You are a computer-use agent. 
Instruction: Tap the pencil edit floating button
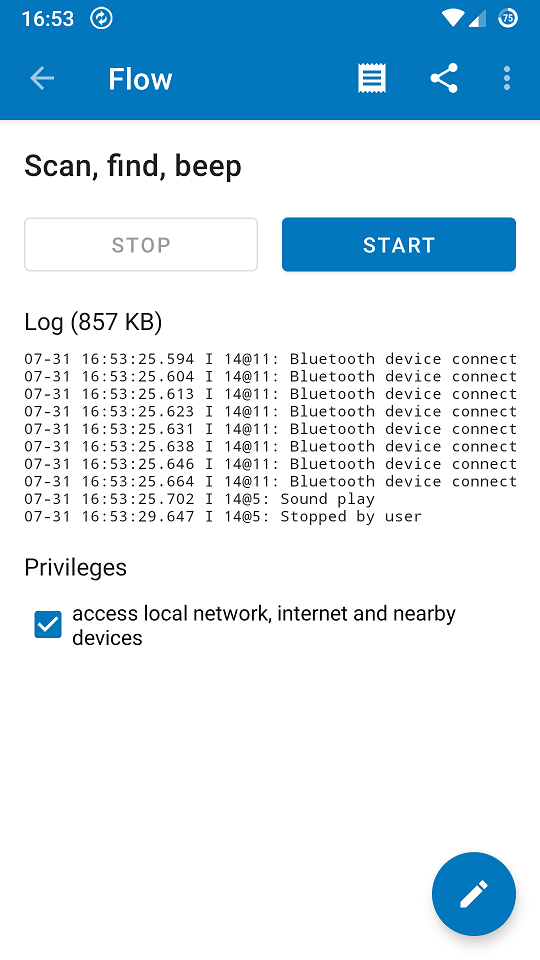coord(474,894)
